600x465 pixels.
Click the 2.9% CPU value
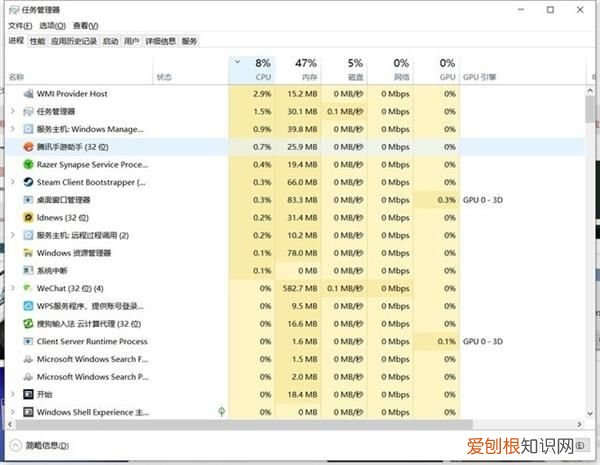262,94
